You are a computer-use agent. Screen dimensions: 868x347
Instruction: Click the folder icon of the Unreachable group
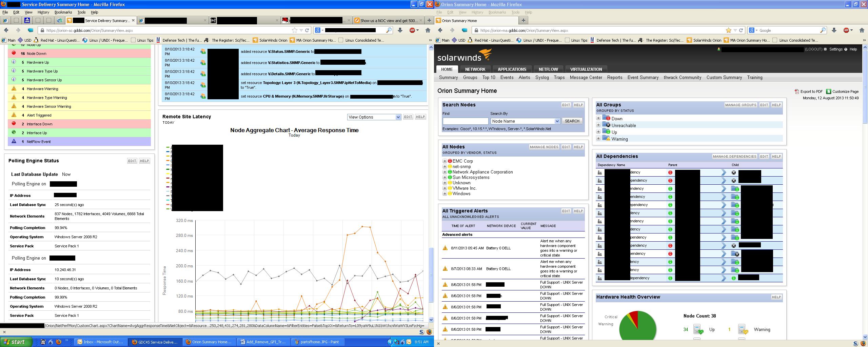(606, 125)
